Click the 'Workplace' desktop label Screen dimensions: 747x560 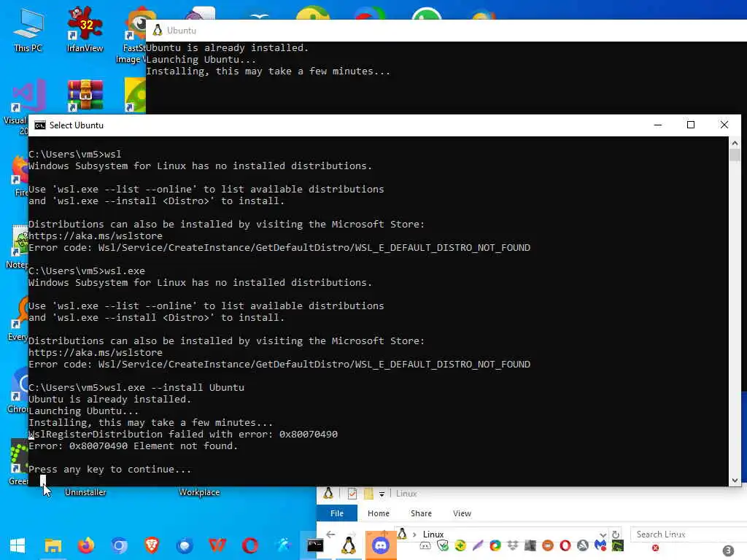click(199, 492)
